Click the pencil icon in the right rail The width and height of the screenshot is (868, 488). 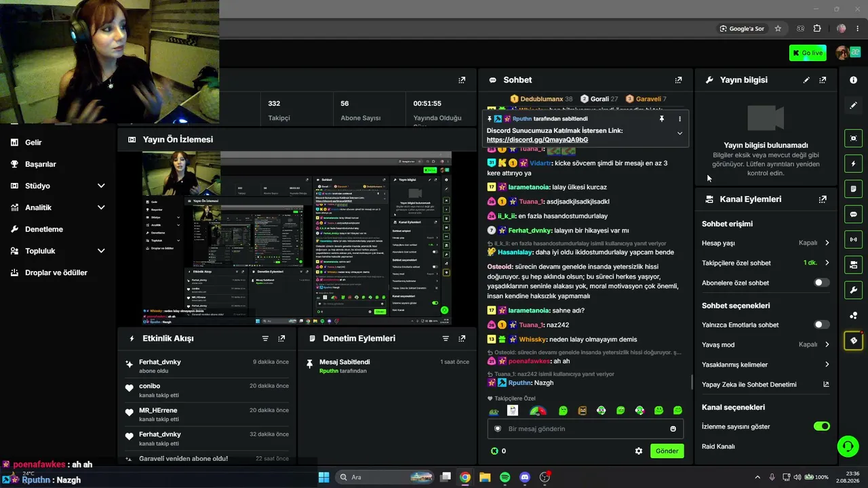853,105
